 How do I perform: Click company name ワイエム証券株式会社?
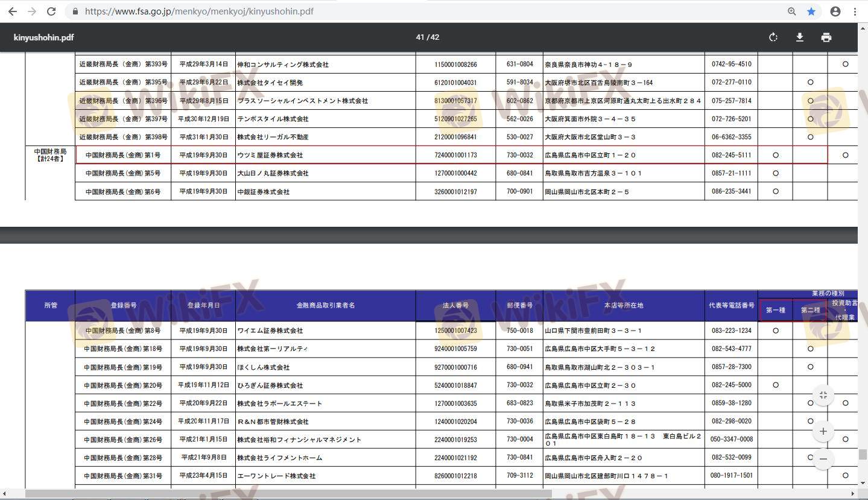pyautogui.click(x=270, y=331)
